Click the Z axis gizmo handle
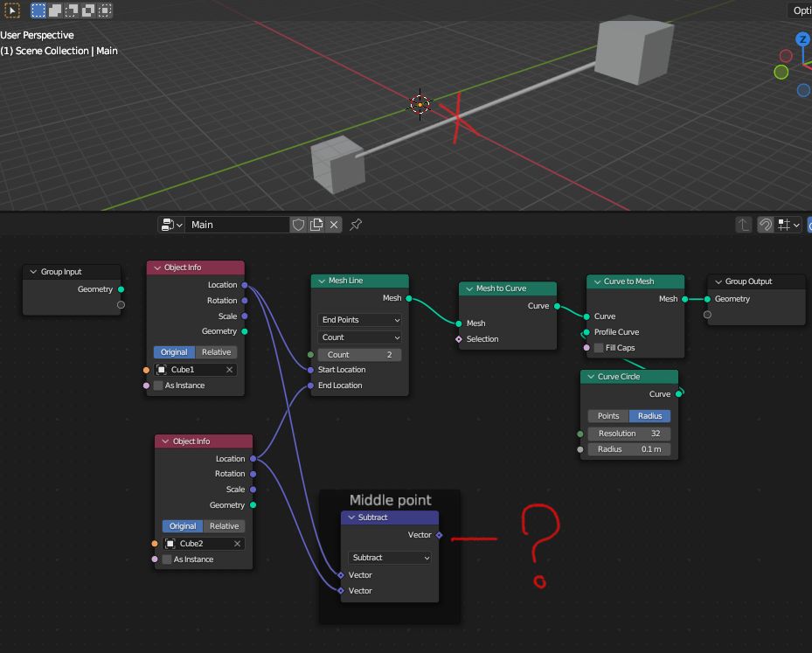Screen dimensions: 812x653 pos(802,38)
